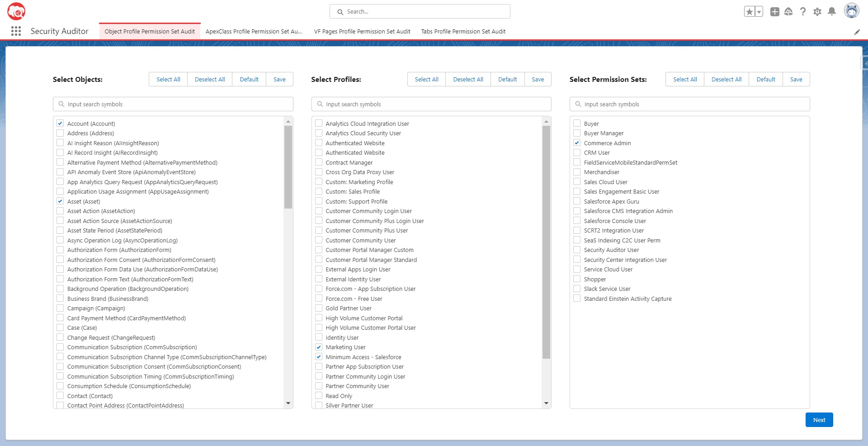Check the Security Auditor User permission set
The height and width of the screenshot is (446, 868).
(x=577, y=250)
